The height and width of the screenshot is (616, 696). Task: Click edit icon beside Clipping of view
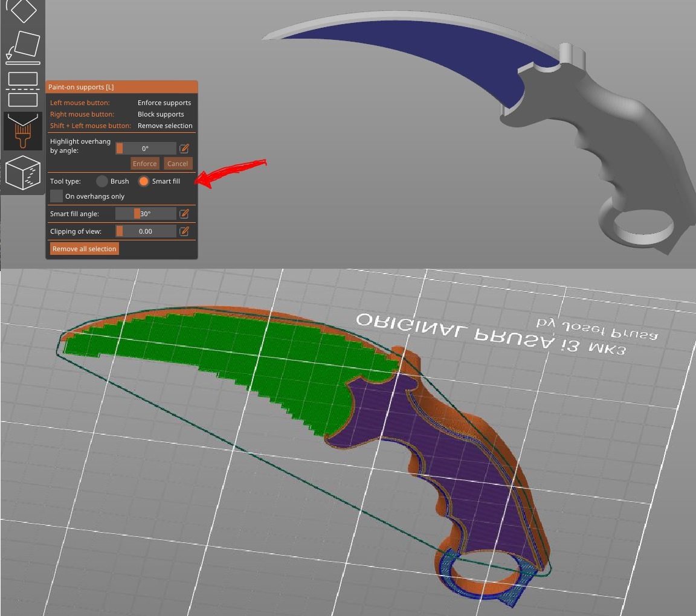pos(184,231)
